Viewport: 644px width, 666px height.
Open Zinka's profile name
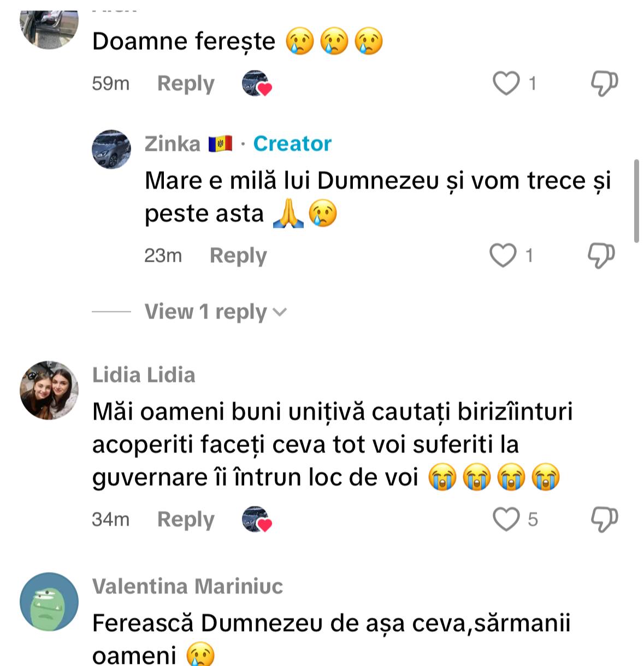[173, 144]
